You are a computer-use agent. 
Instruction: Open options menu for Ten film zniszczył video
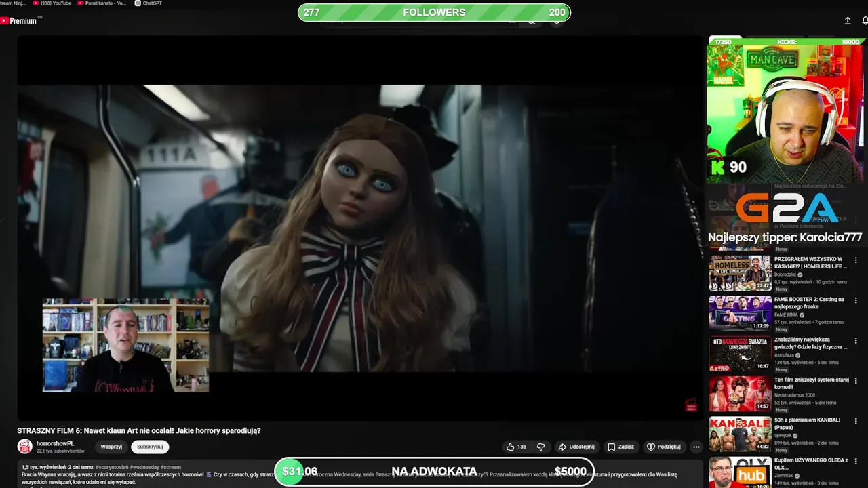tap(856, 381)
